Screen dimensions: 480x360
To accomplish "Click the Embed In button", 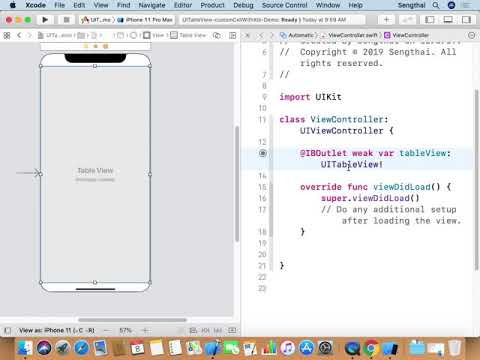I will pyautogui.click(x=232, y=330).
